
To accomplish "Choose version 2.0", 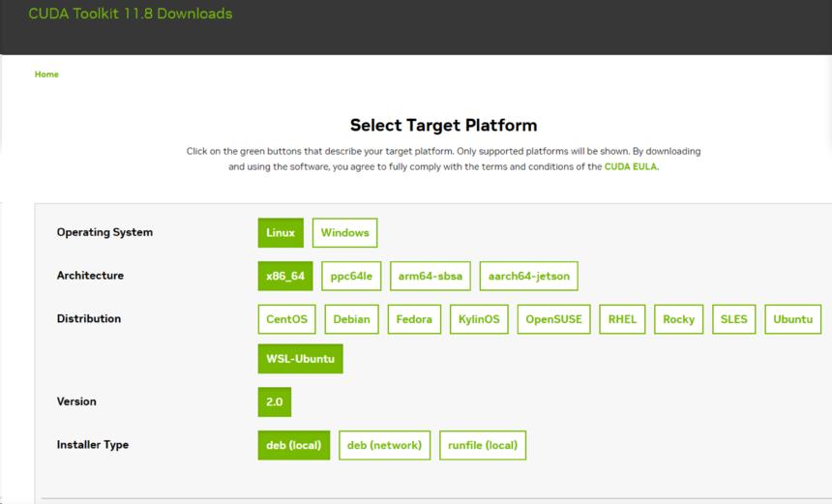I will coord(275,401).
